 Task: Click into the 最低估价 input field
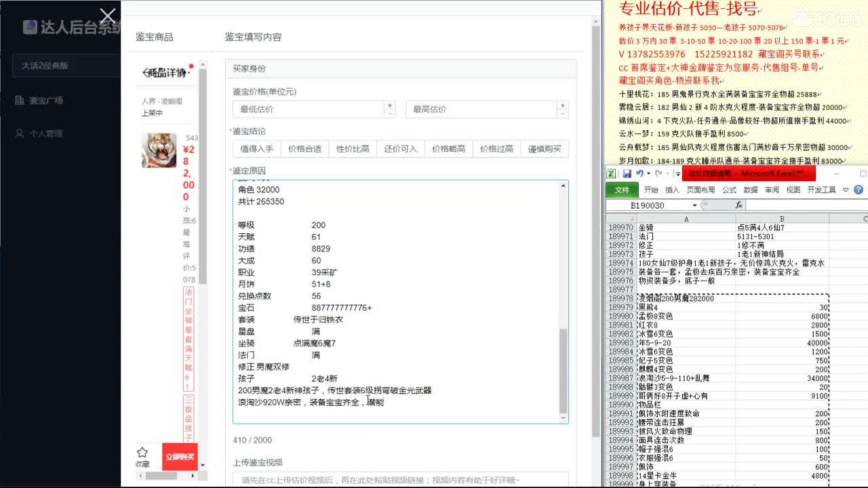click(309, 109)
